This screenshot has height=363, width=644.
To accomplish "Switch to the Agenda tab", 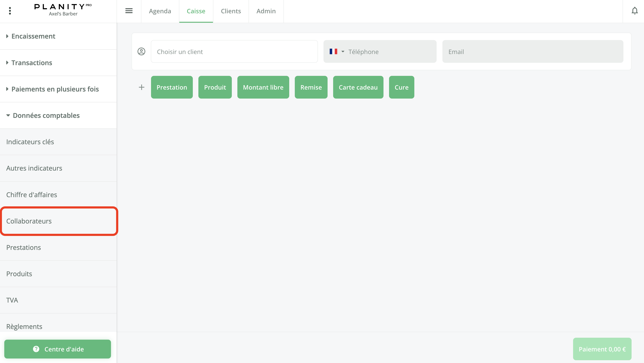I will click(160, 11).
